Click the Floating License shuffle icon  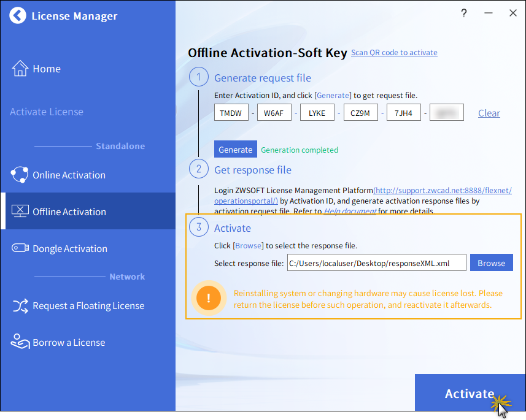pos(20,305)
